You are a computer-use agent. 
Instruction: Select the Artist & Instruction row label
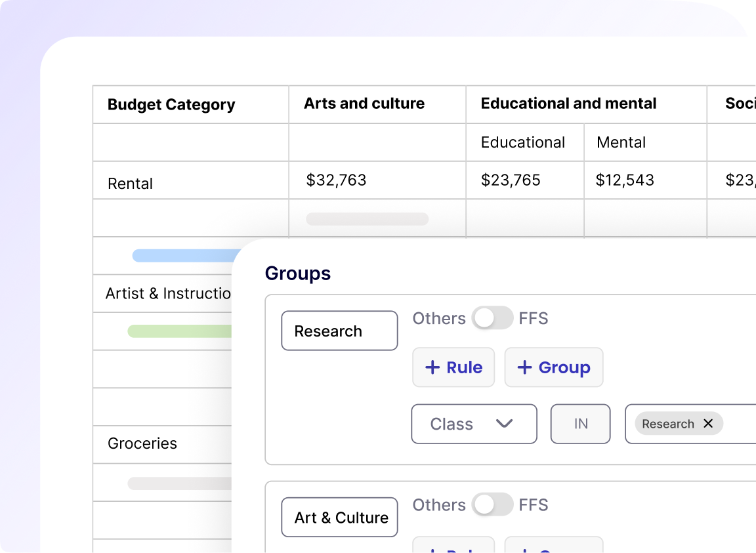(x=168, y=293)
